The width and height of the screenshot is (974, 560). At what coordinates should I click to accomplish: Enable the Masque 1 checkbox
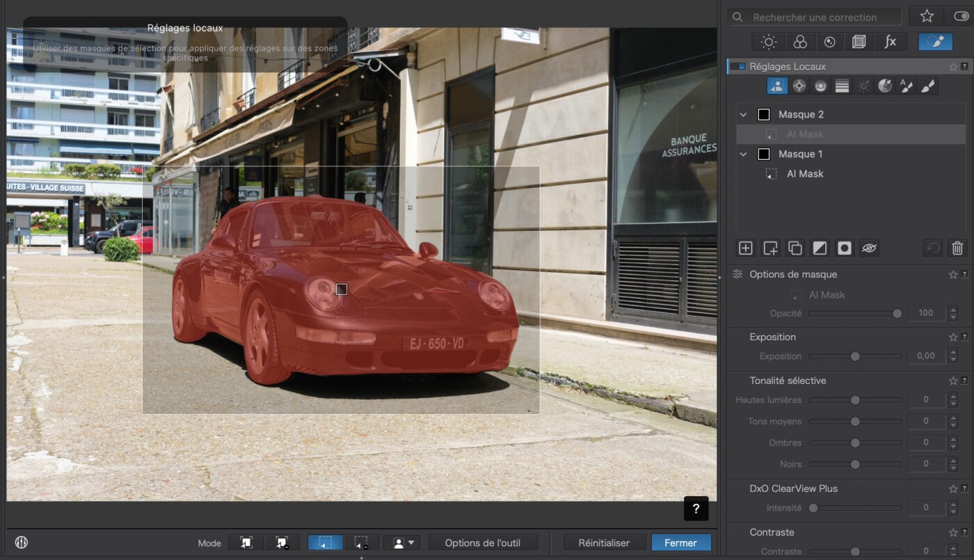763,154
